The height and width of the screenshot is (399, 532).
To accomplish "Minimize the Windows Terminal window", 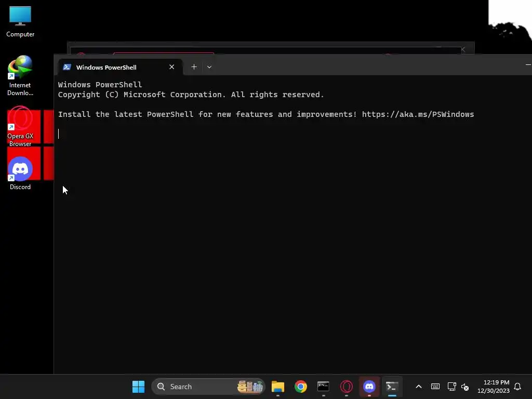I will tap(528, 64).
